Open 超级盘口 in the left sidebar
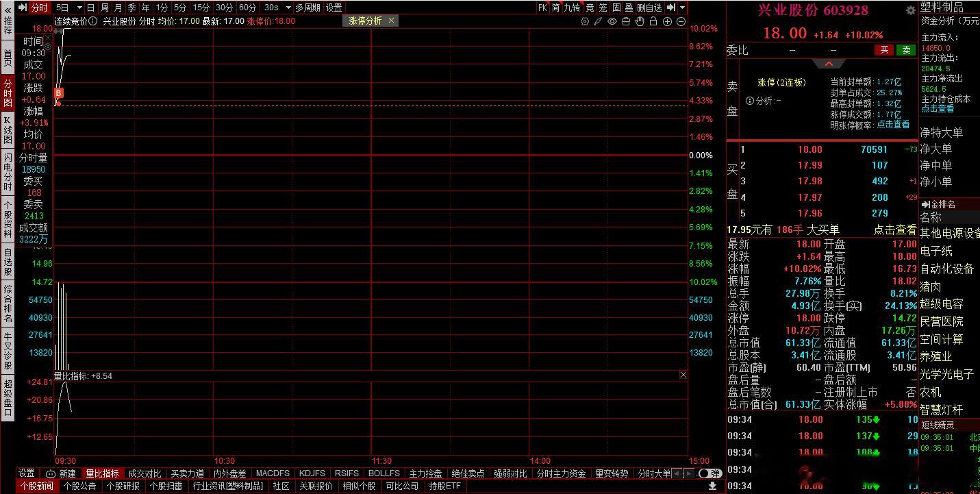 coord(8,397)
